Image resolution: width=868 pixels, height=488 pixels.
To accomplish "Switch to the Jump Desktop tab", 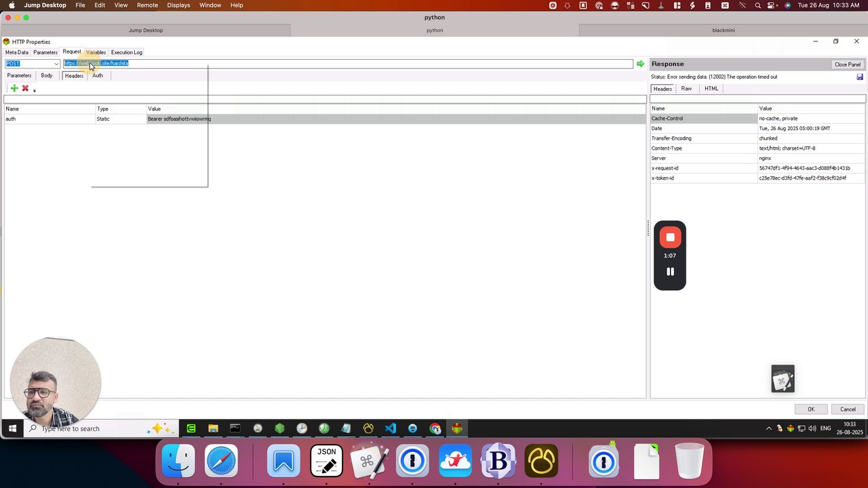I will click(x=146, y=30).
